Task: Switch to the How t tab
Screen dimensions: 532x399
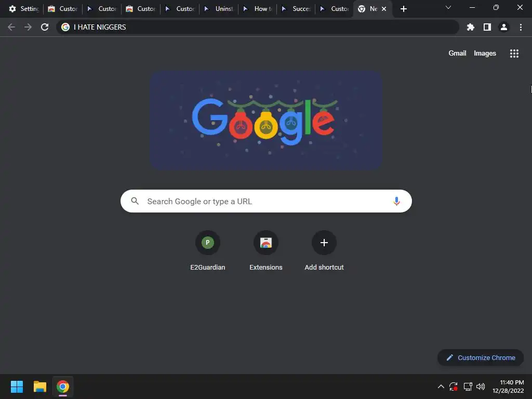Action: pos(258,9)
